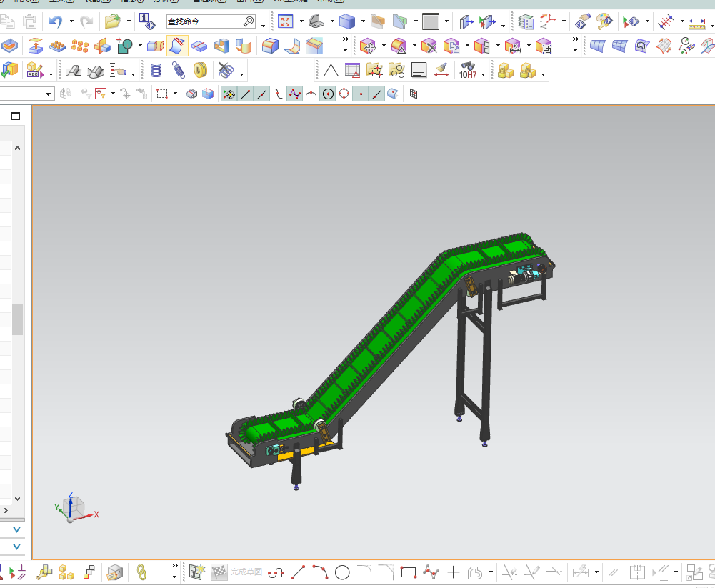Expand the 10H7 tool dropdown arrow
The image size is (715, 588).
pyautogui.click(x=484, y=74)
